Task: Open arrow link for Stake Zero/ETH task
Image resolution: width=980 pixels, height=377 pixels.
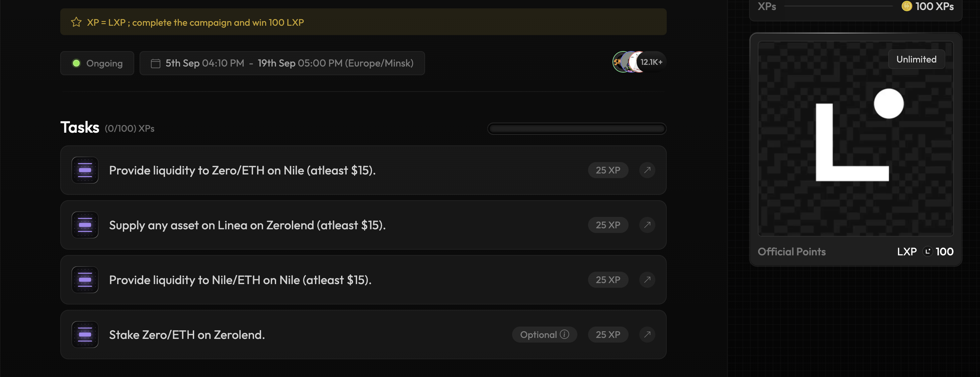Action: [x=647, y=335]
